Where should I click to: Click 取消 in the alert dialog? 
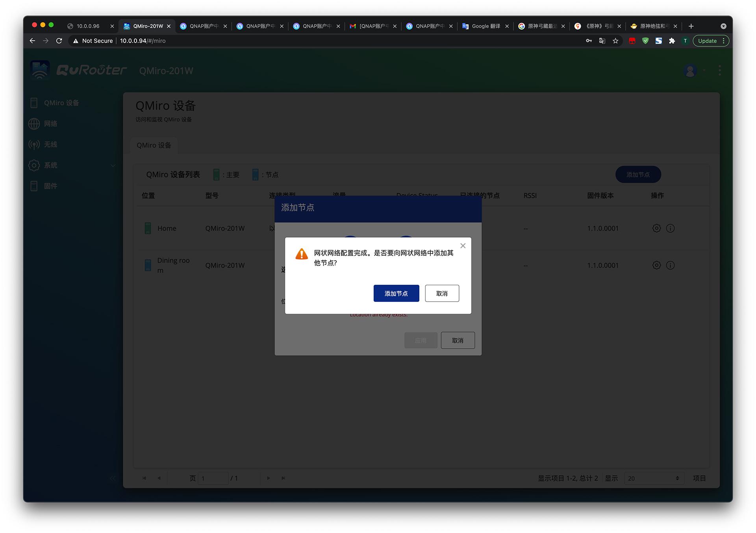coord(442,293)
